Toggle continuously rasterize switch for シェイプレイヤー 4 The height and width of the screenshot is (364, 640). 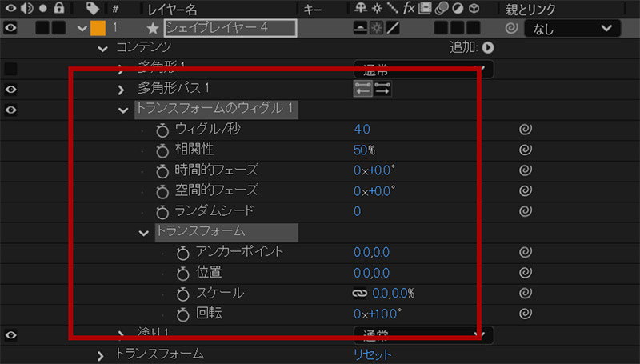point(376,28)
